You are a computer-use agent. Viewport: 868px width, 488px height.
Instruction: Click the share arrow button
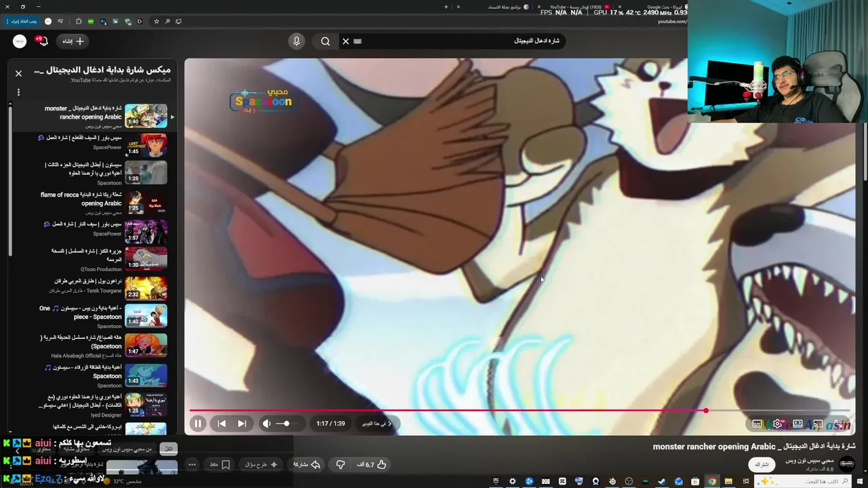tap(306, 464)
